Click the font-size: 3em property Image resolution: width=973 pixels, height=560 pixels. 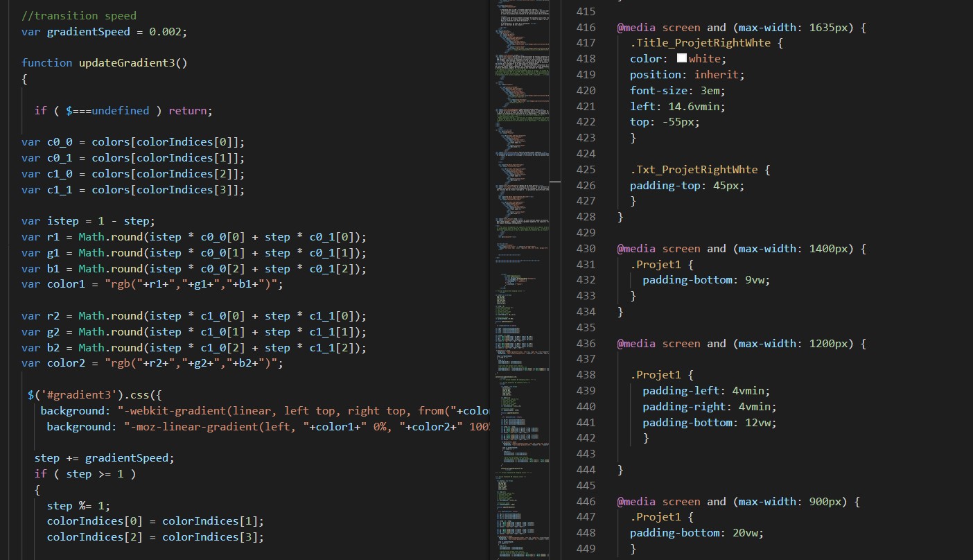point(678,91)
